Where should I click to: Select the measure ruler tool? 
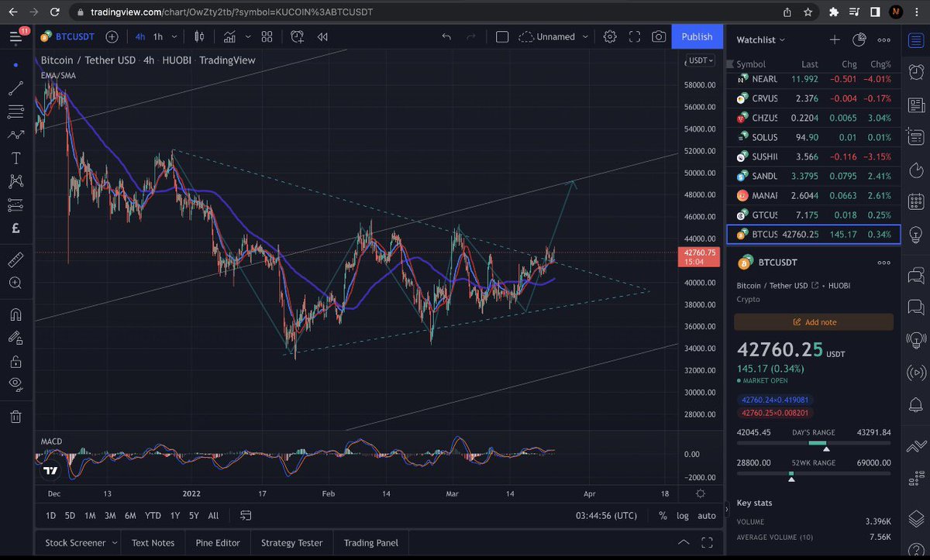[15, 259]
